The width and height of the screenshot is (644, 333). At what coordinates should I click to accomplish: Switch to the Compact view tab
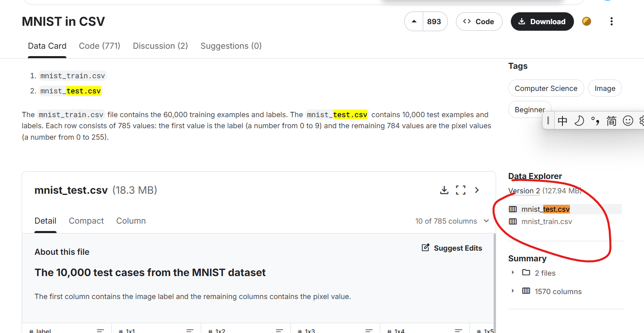(x=86, y=221)
